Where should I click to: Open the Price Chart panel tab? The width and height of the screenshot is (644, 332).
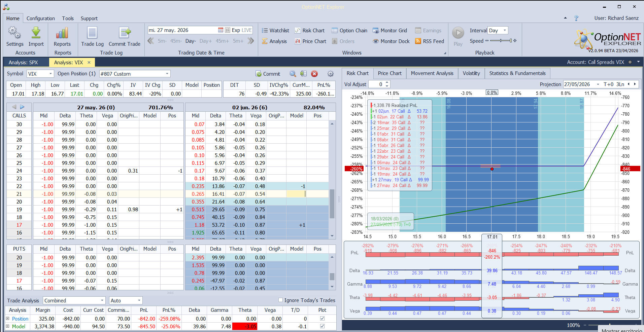pos(389,73)
